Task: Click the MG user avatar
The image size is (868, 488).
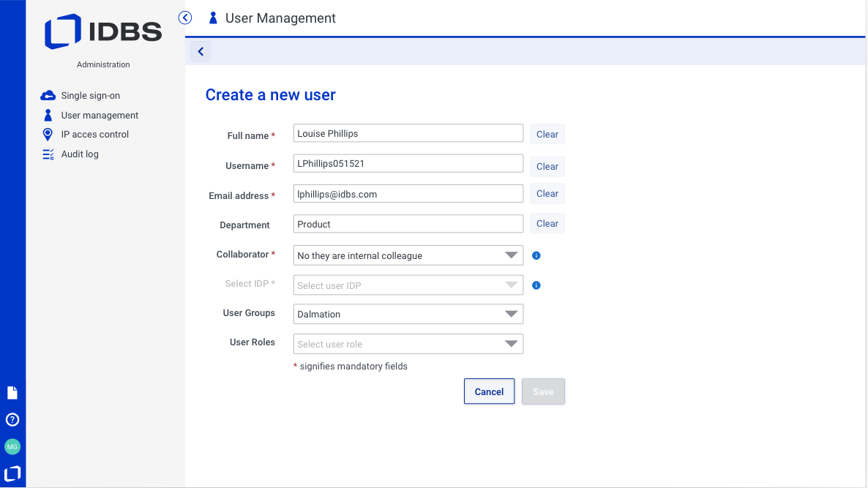Action: (x=12, y=446)
